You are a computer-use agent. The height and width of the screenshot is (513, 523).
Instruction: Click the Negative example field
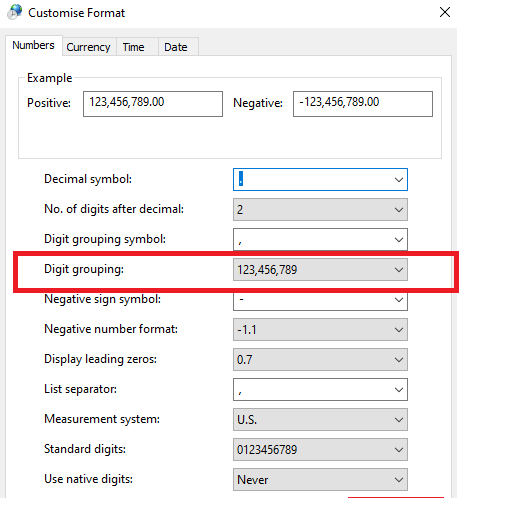pos(363,104)
